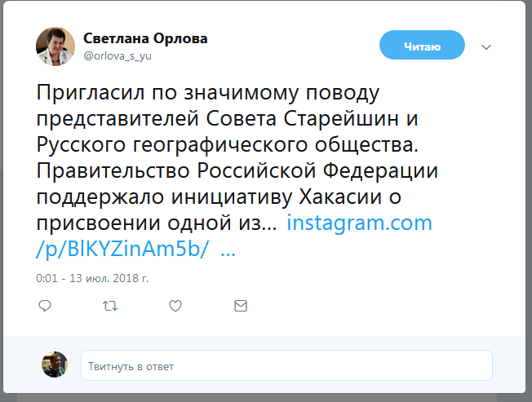
Task: Retweet this post using the arrows icon
Action: point(110,306)
